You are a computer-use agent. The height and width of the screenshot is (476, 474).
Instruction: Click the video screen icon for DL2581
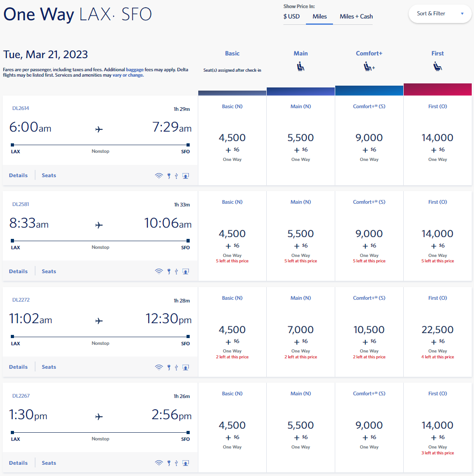186,271
